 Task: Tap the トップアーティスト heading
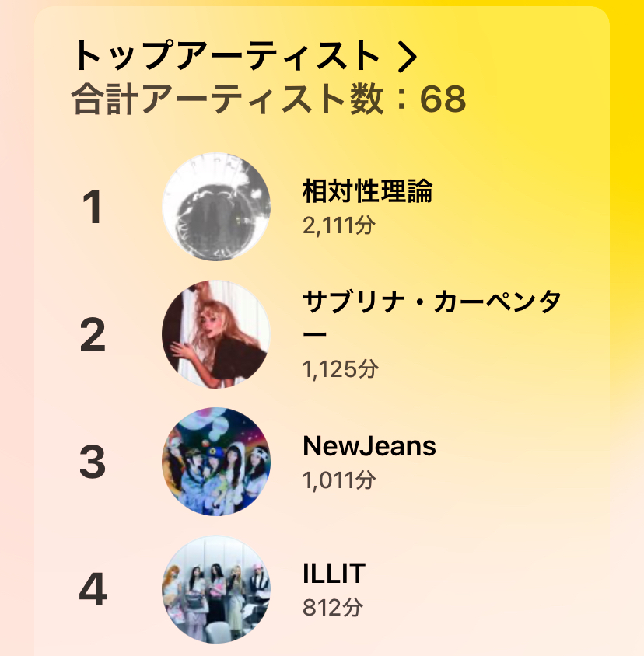tap(226, 56)
